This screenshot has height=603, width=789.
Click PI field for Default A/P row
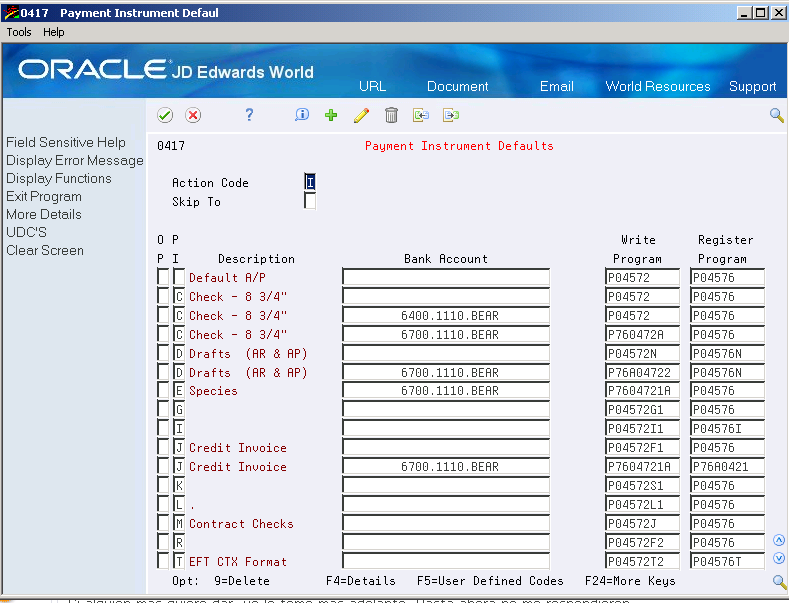click(x=179, y=277)
